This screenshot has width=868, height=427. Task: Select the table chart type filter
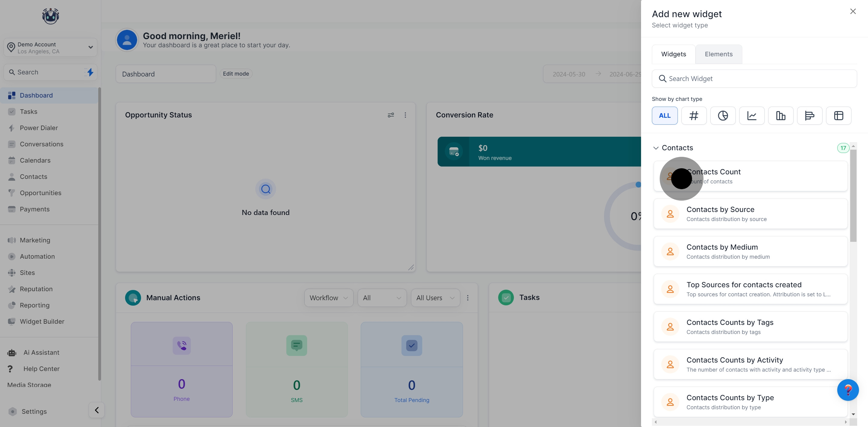[x=838, y=116]
